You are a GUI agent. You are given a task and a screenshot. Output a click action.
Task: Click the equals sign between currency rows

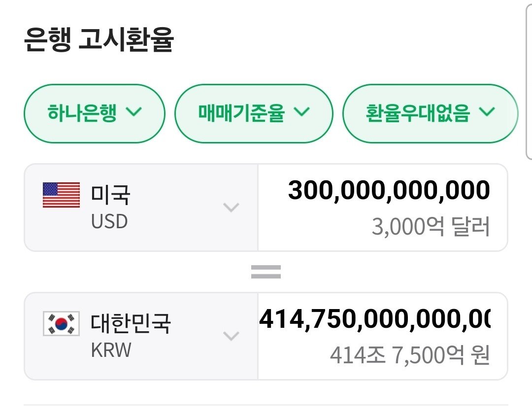click(266, 270)
